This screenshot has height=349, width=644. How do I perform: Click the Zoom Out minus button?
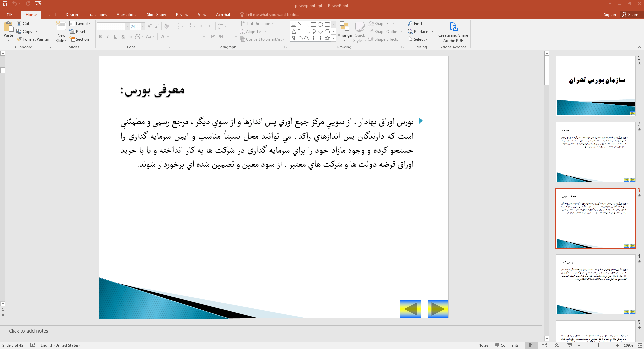click(x=579, y=345)
